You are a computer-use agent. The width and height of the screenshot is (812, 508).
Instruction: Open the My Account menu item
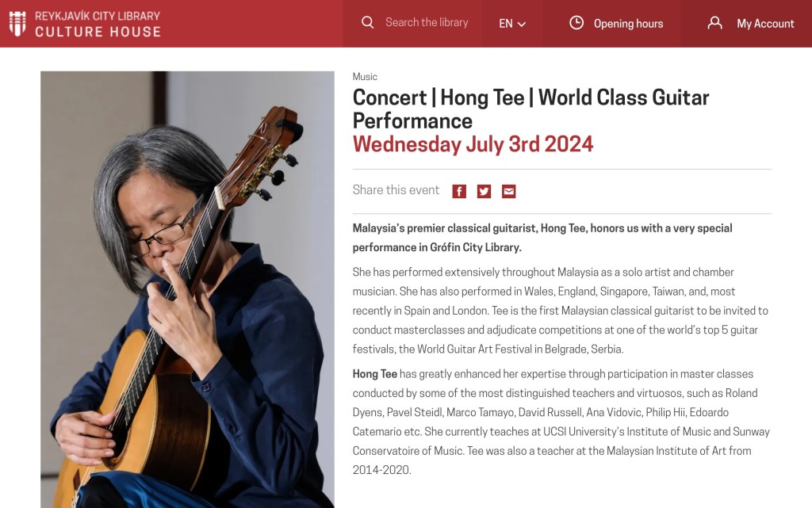(x=765, y=24)
